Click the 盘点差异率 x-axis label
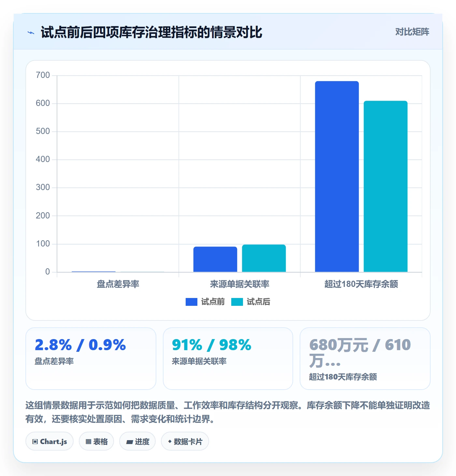This screenshot has width=456, height=476. pos(118,284)
